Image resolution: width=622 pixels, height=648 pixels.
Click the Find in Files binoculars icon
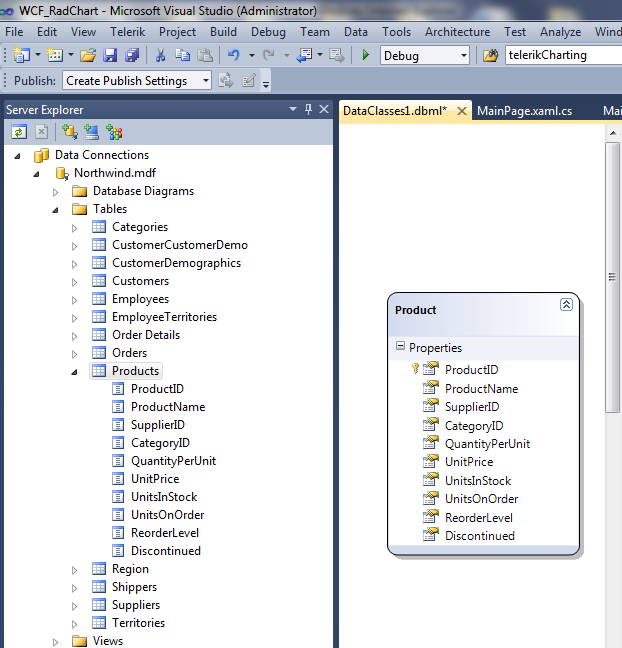tap(491, 55)
